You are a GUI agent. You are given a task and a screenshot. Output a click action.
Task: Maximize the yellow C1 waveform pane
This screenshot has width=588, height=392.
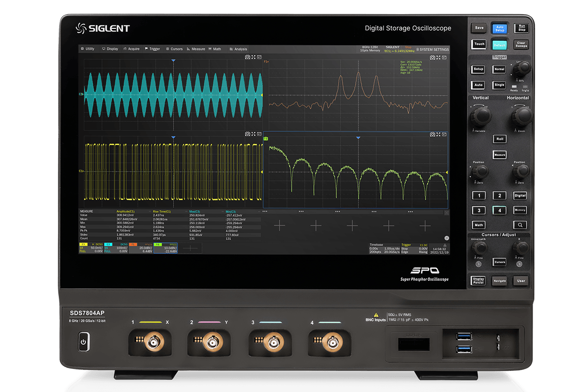pos(253,134)
